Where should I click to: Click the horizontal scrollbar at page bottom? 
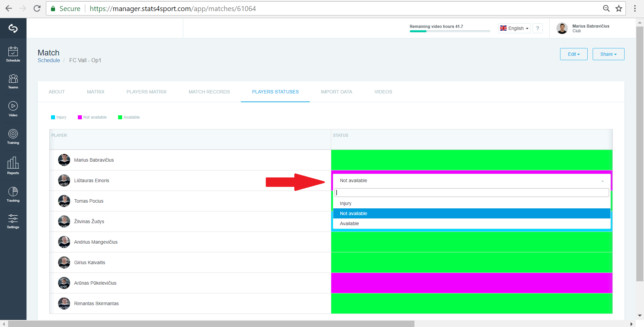[x=211, y=324]
